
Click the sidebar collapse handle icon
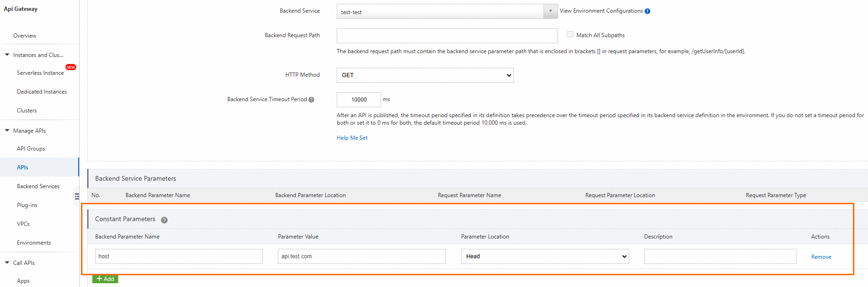[x=77, y=197]
